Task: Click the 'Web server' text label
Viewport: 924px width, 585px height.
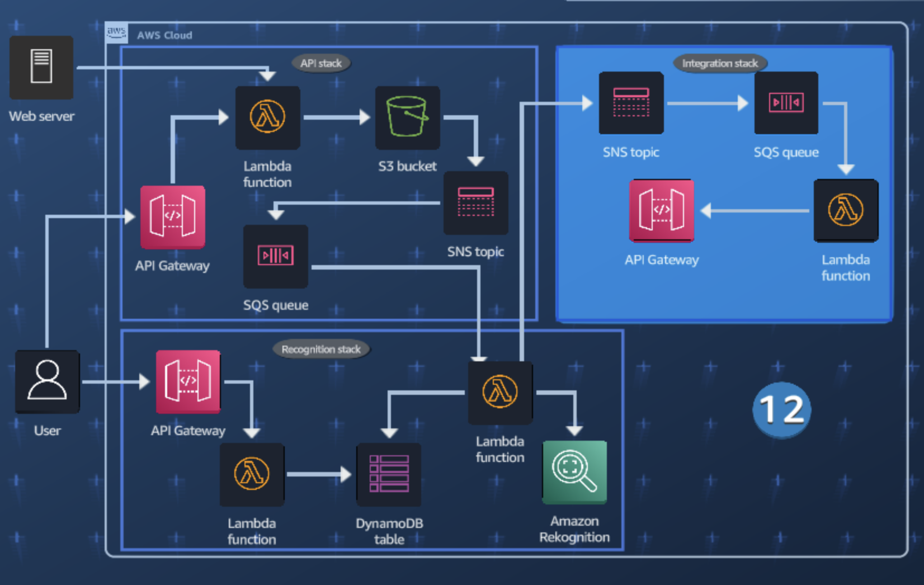Action: pos(41,116)
